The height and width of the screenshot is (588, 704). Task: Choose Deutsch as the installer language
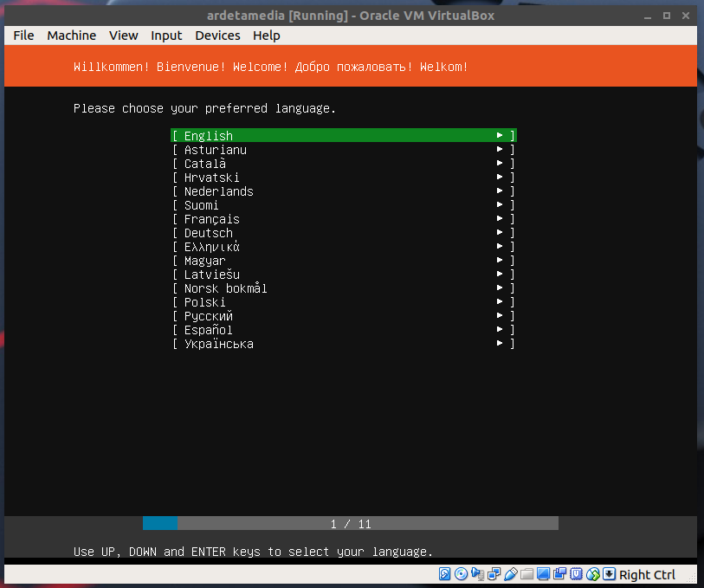(x=209, y=233)
